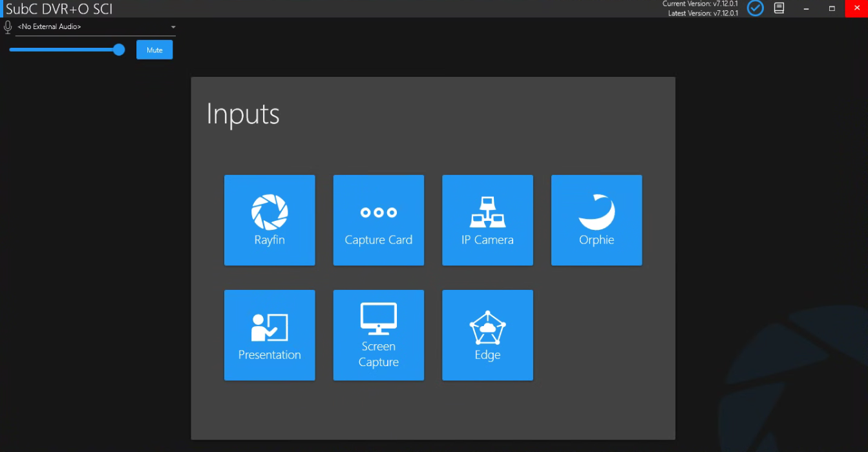
Task: Maximize the SubC DVR+O window
Action: pyautogui.click(x=832, y=8)
